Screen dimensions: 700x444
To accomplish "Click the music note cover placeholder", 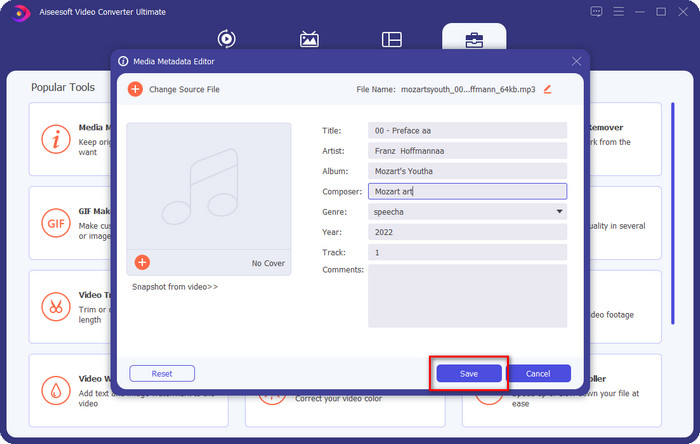I will coord(208,186).
